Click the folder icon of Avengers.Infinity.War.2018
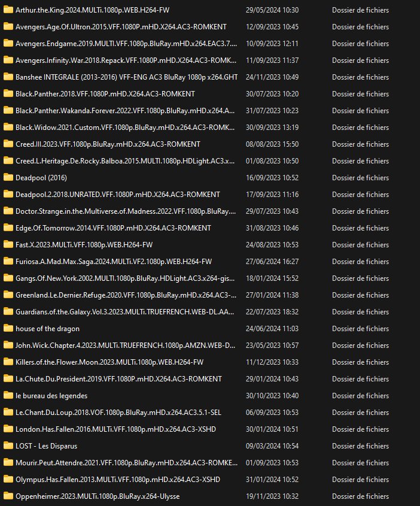The image size is (420, 506). [8, 60]
